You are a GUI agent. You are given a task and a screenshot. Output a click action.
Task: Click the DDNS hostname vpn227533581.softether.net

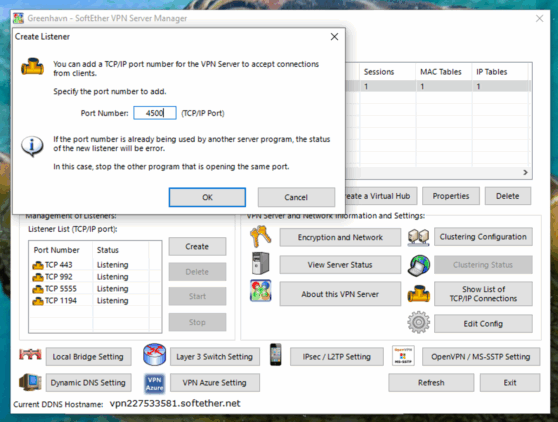click(x=175, y=403)
